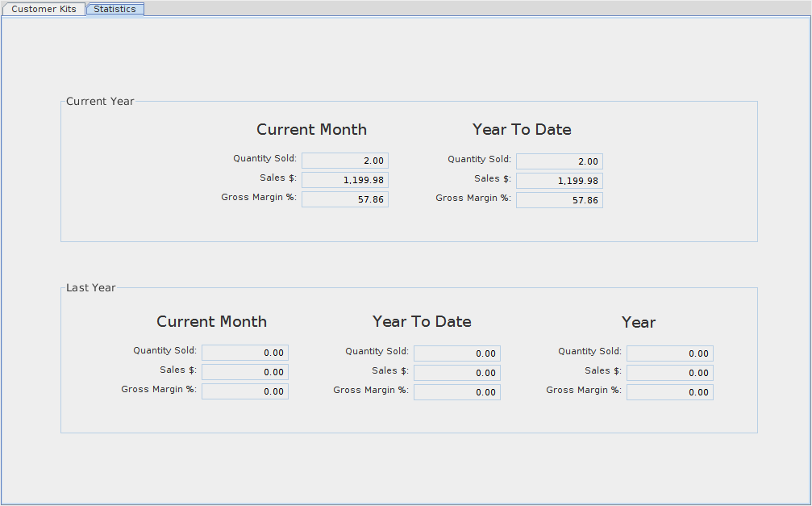
Task: Click the Current Year group title
Action: point(100,102)
